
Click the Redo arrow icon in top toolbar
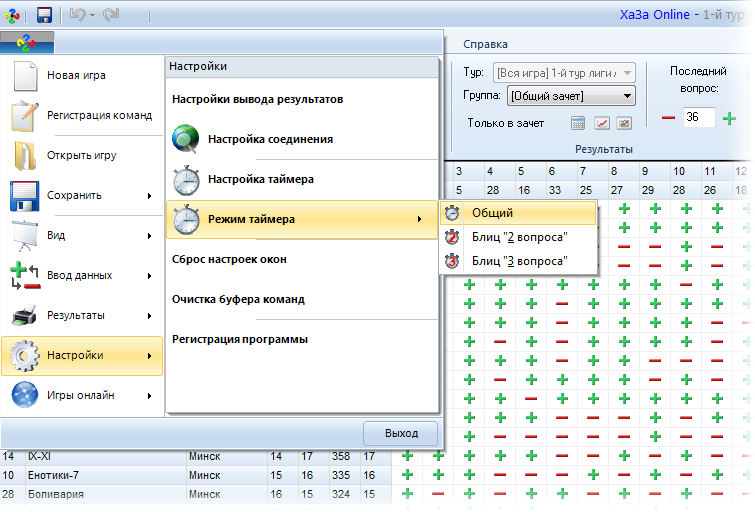click(x=111, y=15)
